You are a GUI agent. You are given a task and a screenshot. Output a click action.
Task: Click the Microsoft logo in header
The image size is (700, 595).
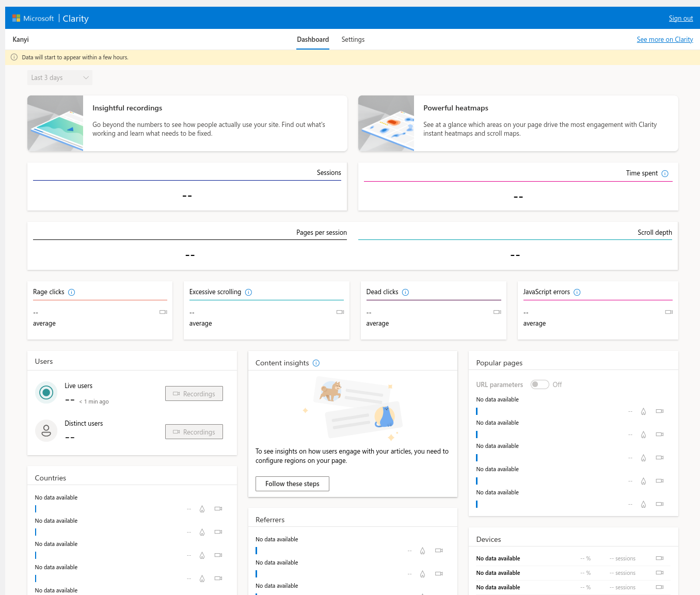click(33, 18)
